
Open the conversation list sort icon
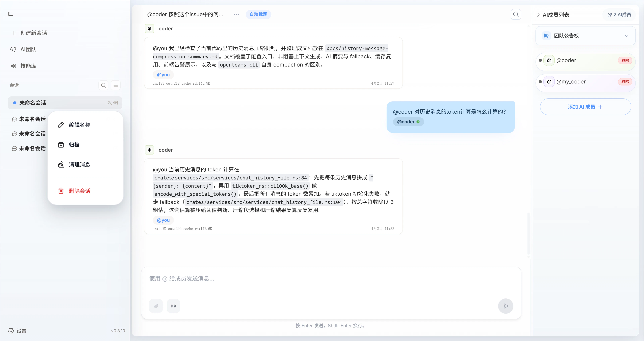116,85
